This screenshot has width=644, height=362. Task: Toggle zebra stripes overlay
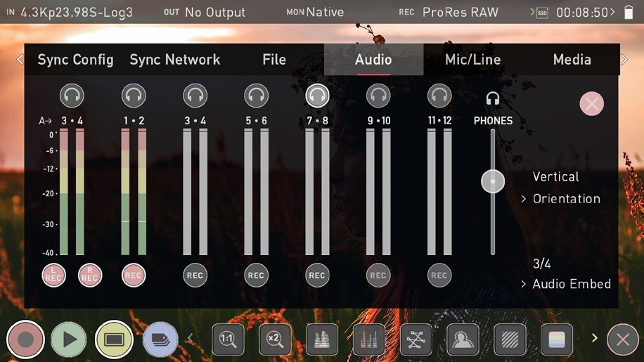point(510,340)
